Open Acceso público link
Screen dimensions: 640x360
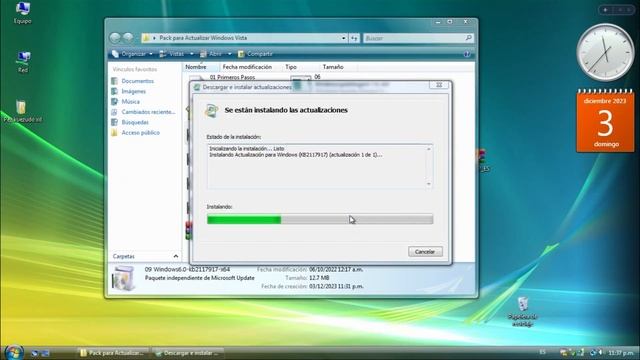click(x=140, y=133)
